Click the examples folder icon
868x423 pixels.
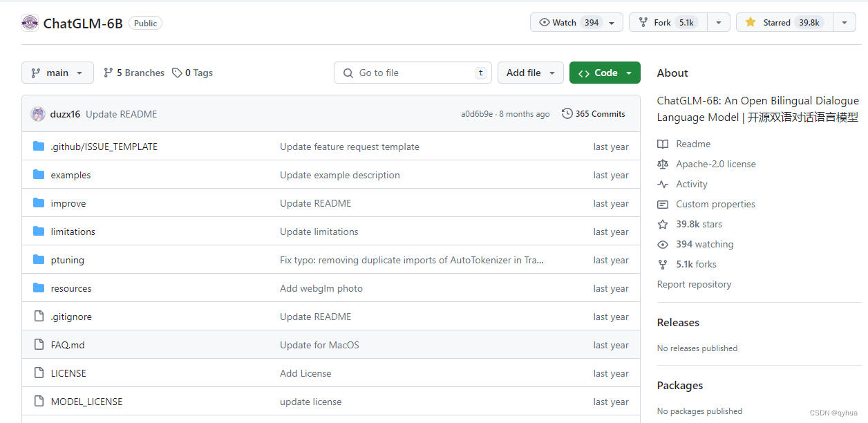coord(39,175)
